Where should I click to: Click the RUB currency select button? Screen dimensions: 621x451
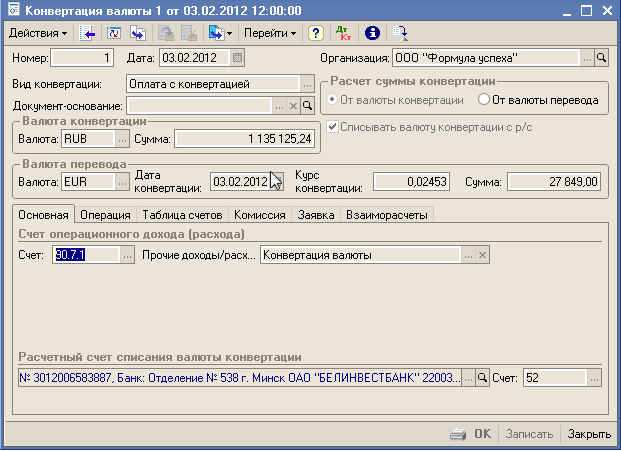point(122,139)
